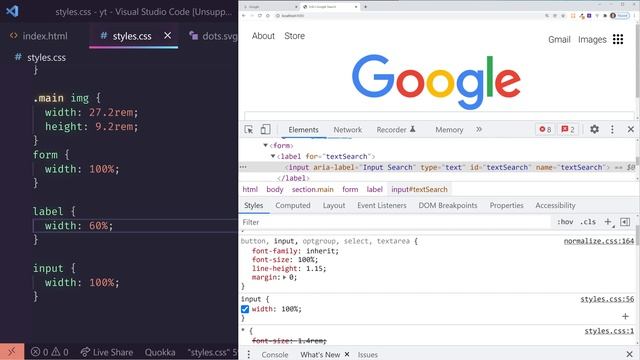
Task: Click the form selector line in editor
Action: pyautogui.click(x=51, y=155)
